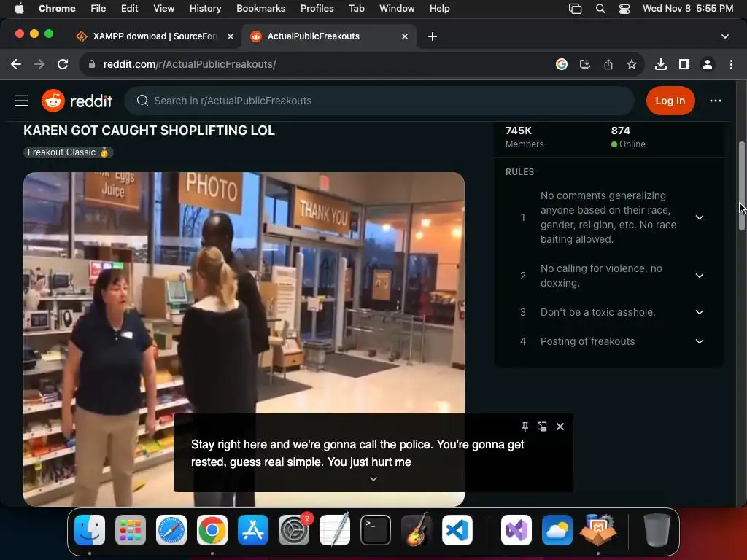Close the XAMPP download tab
Image resolution: width=747 pixels, height=560 pixels.
[x=231, y=36]
